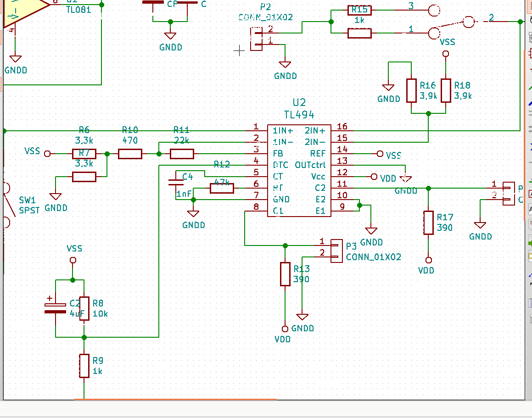Select the VDD symbol on pin 12

coord(374,177)
